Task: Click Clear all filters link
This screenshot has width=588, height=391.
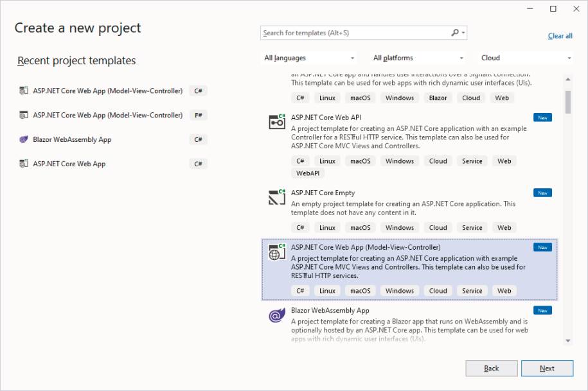Action: point(560,36)
